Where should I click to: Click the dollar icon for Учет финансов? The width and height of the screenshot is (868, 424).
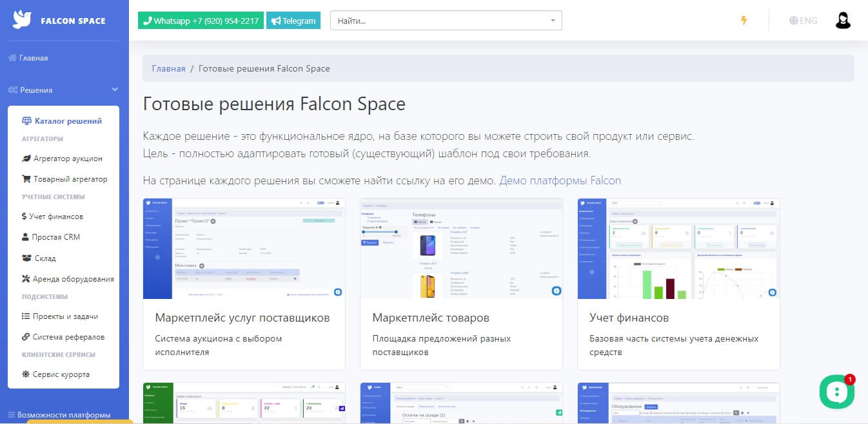pyautogui.click(x=24, y=217)
